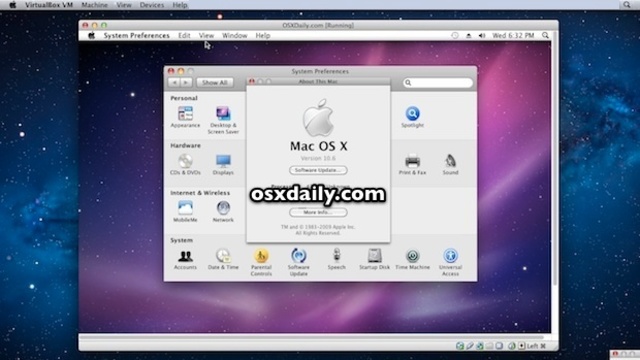Viewport: 640px width, 360px height.
Task: Click the VirtualBox network status indicator
Action: click(x=480, y=346)
